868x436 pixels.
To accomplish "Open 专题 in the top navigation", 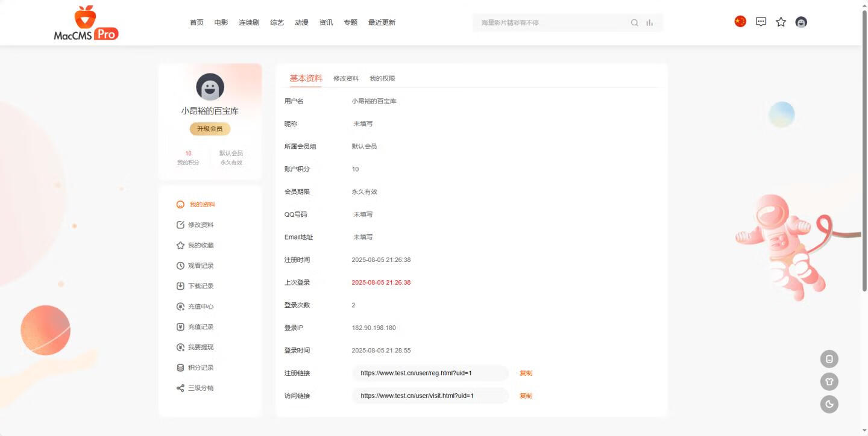I will click(x=351, y=22).
